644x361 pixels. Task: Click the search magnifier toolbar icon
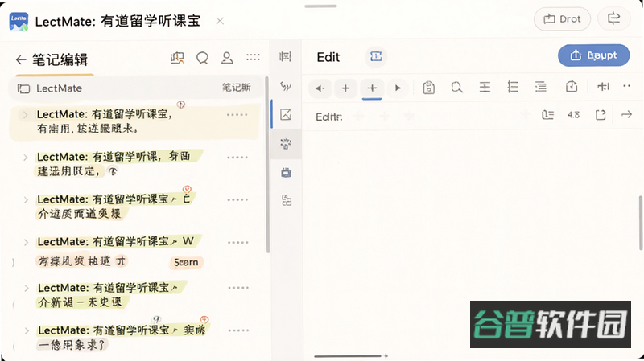[x=456, y=87]
